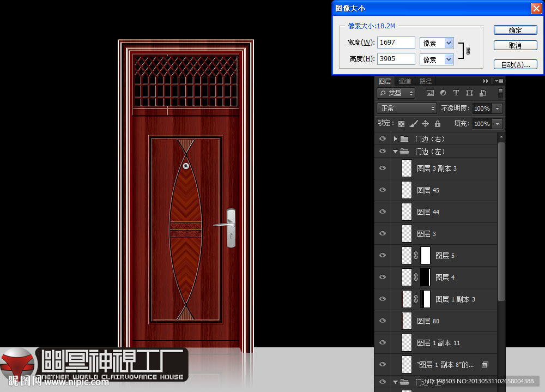This screenshot has height=392, width=545.
Task: Toggle visibility of 图层 3 副本 3
Action: click(383, 168)
